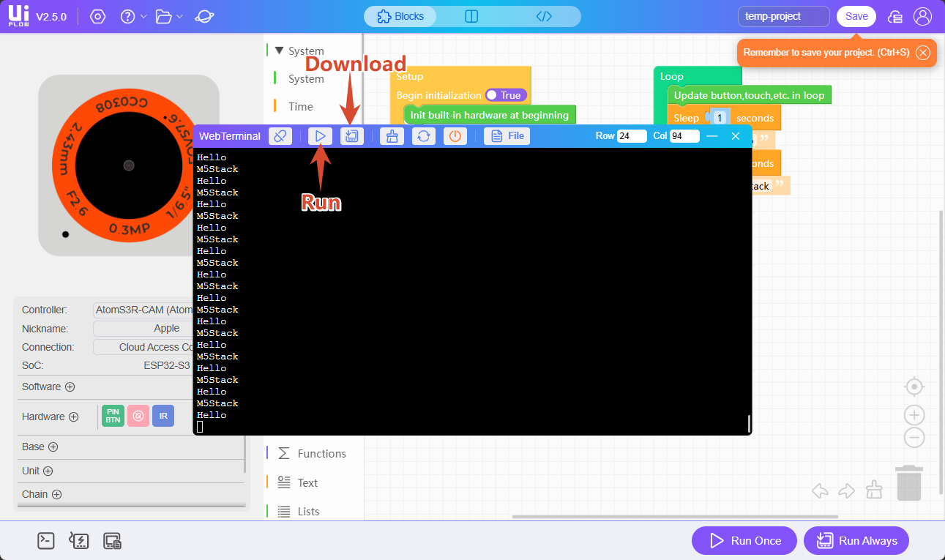Open the Lists block category

(308, 511)
